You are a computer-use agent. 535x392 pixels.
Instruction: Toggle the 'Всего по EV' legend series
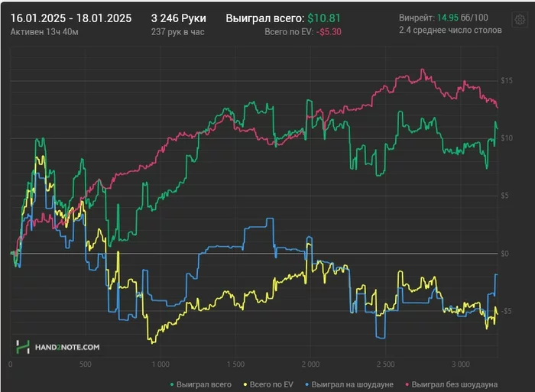point(268,384)
